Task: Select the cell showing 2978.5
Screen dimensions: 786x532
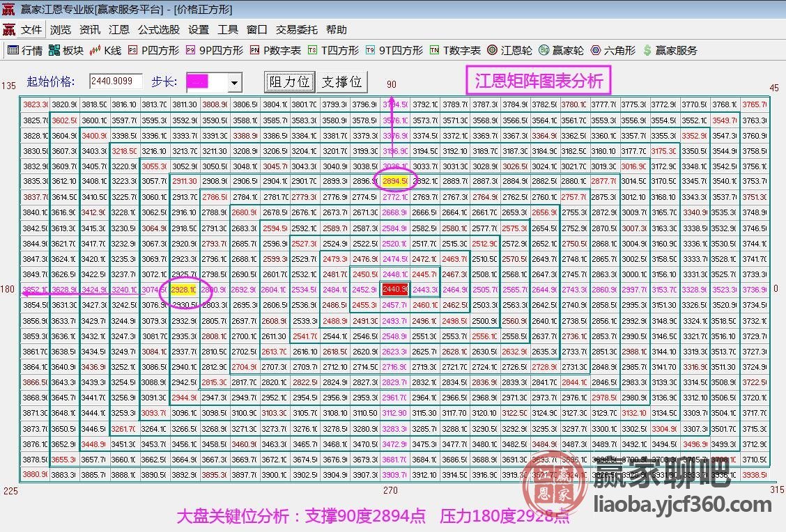Action: [x=604, y=397]
